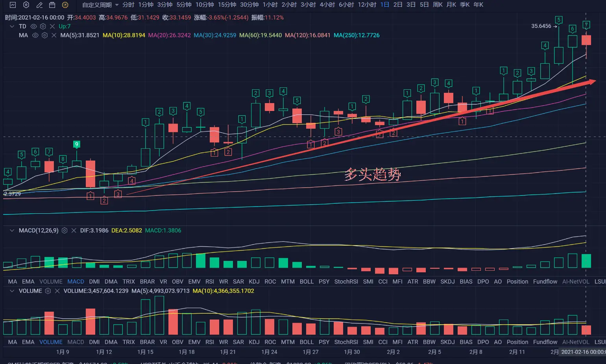Switch to 季K quarterly chart
This screenshot has width=606, height=364.
click(465, 5)
